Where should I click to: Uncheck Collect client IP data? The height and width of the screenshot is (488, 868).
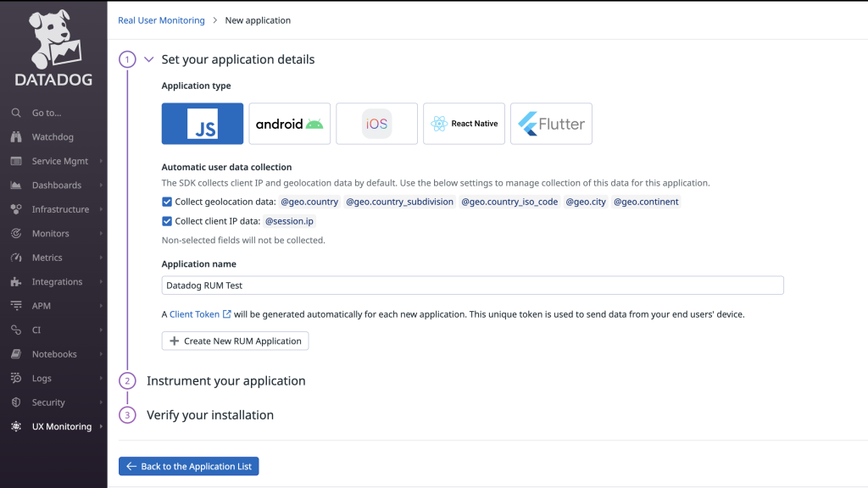(167, 220)
